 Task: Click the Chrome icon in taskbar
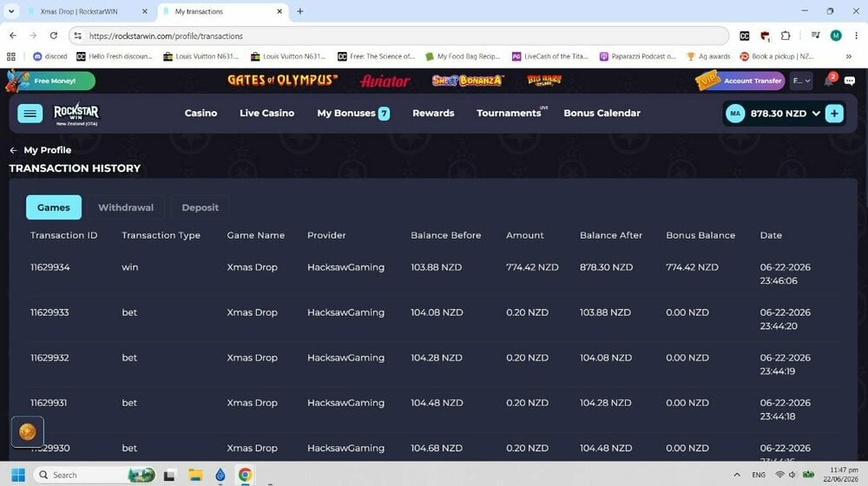coord(245,475)
